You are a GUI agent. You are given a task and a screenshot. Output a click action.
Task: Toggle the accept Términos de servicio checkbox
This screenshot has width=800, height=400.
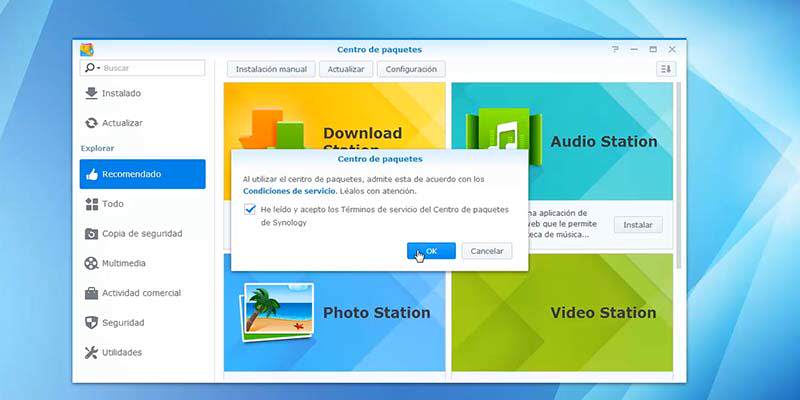point(249,210)
